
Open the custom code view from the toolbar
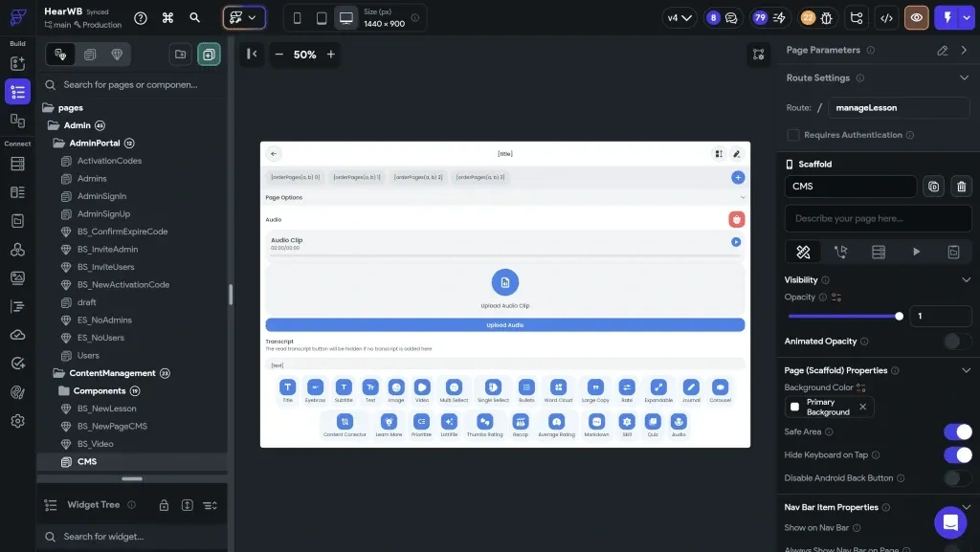pos(885,17)
